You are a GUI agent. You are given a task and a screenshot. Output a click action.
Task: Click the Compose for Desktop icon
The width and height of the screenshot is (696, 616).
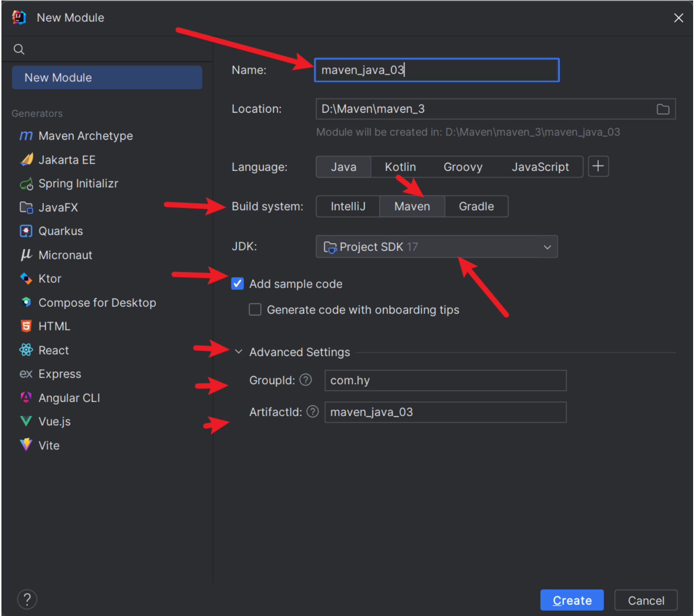coord(26,302)
